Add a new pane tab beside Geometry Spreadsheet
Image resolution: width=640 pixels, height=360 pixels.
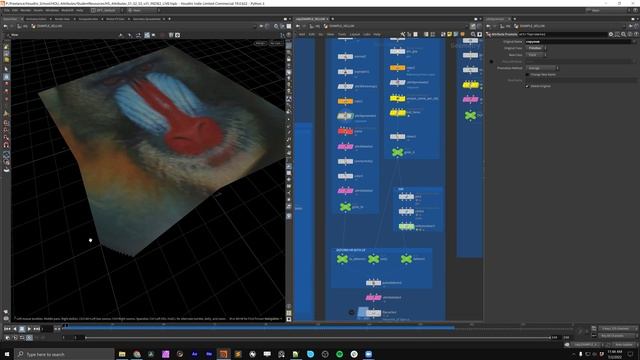(x=169, y=19)
